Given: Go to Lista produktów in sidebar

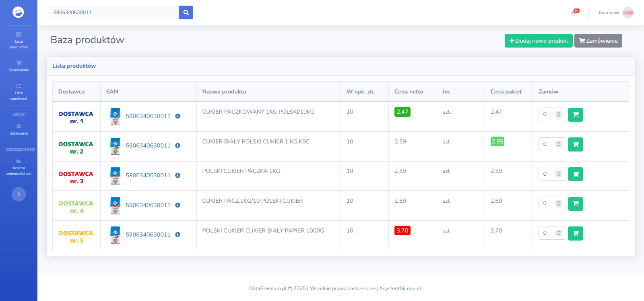Looking at the screenshot, I should tap(19, 41).
